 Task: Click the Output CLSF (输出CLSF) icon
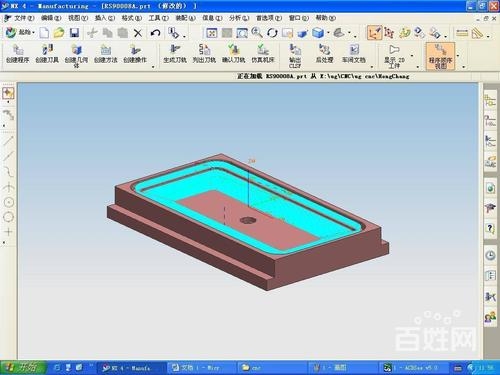(295, 56)
